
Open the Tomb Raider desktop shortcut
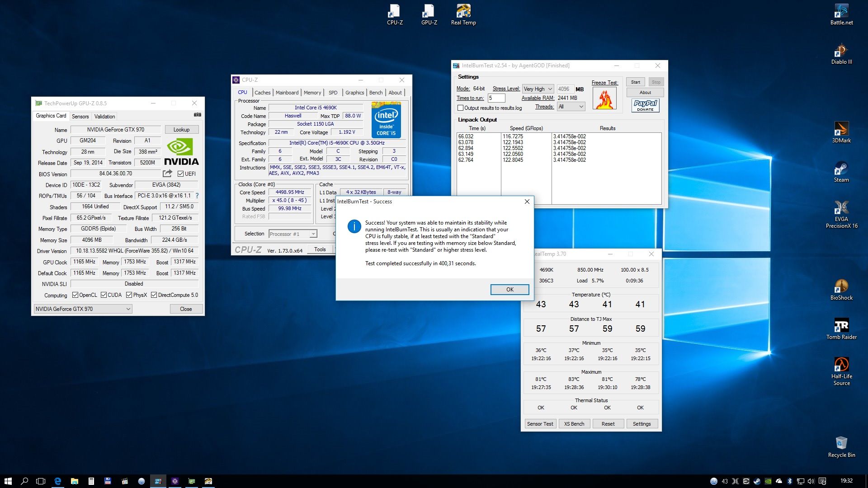coord(841,329)
